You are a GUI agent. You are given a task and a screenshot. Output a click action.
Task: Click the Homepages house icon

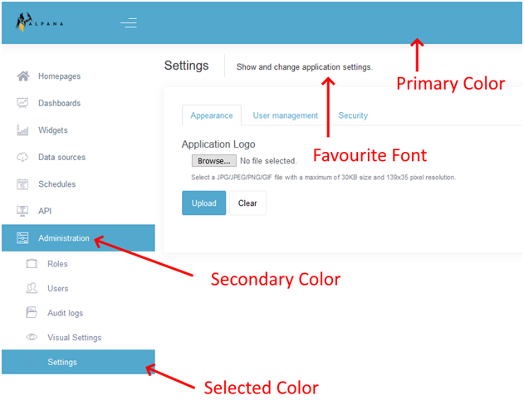[x=23, y=76]
